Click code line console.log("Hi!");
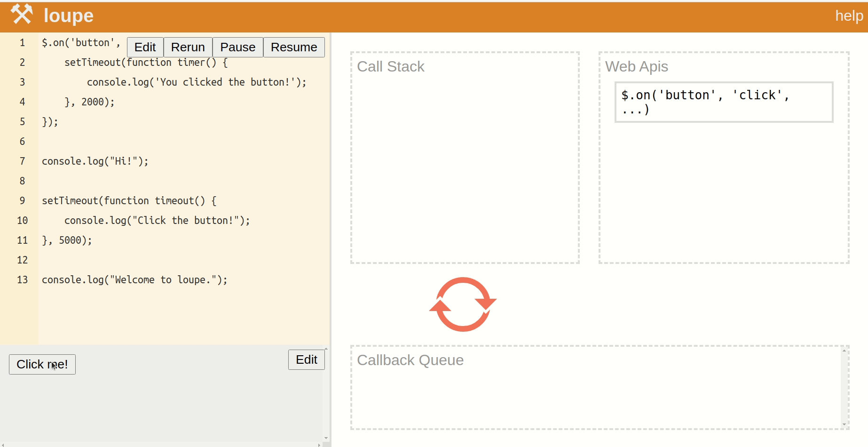 (x=95, y=161)
